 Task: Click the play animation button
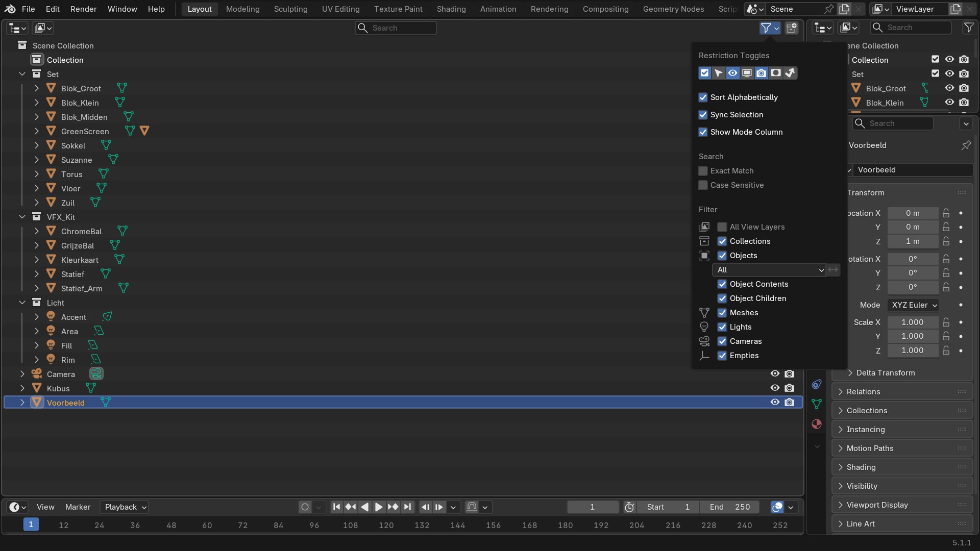[x=379, y=507]
